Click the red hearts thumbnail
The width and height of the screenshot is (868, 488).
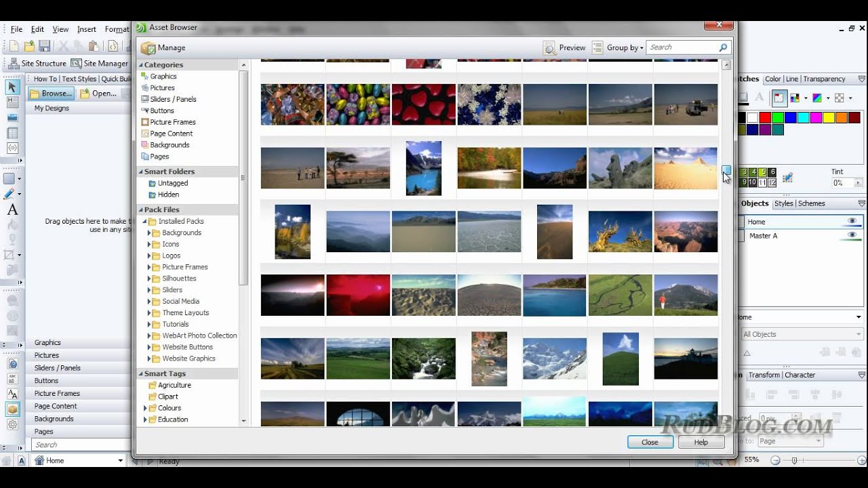tap(423, 104)
